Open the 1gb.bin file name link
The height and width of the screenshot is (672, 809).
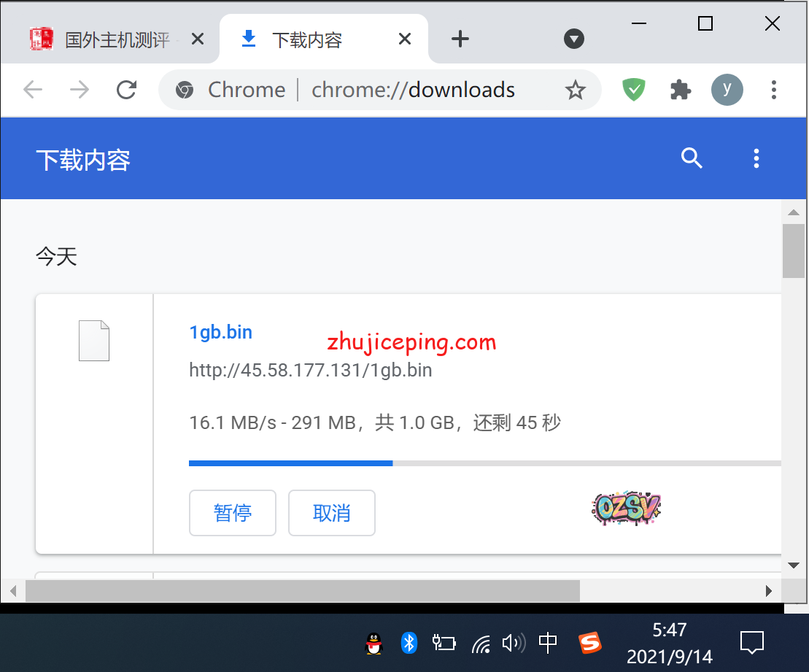pyautogui.click(x=220, y=332)
